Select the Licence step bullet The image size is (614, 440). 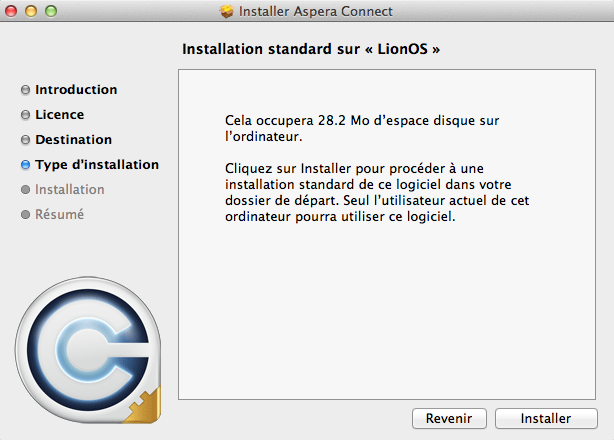(x=25, y=115)
